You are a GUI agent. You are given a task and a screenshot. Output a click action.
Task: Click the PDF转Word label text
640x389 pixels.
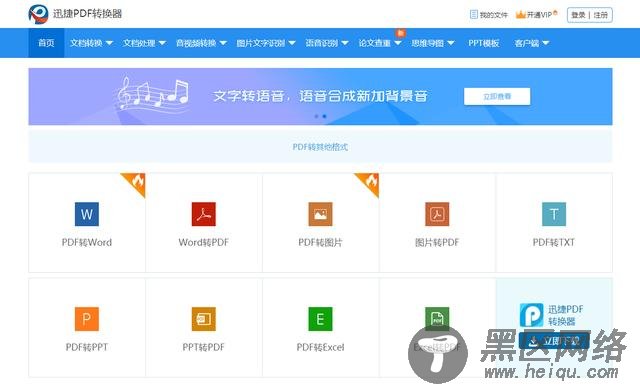click(87, 242)
